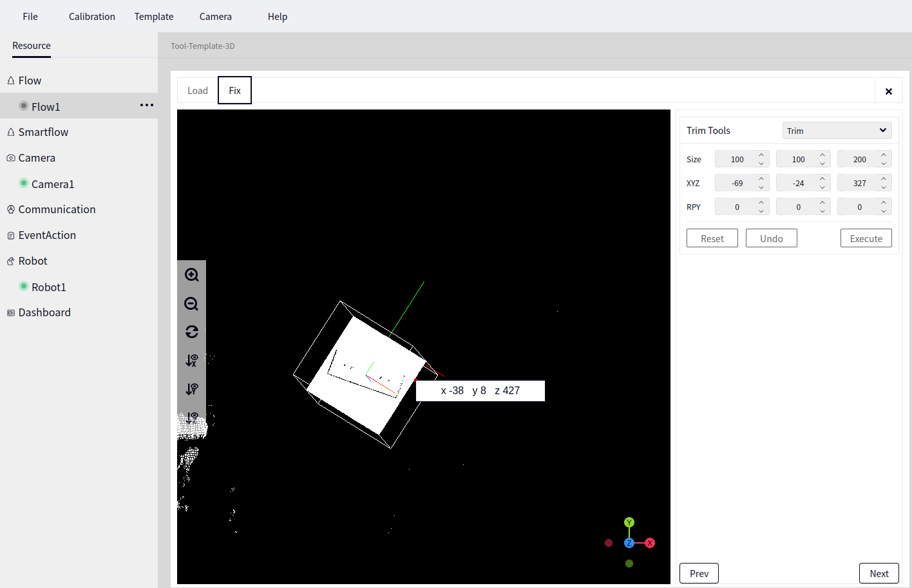
Task: Reset the 3D view rotation
Action: tap(191, 332)
